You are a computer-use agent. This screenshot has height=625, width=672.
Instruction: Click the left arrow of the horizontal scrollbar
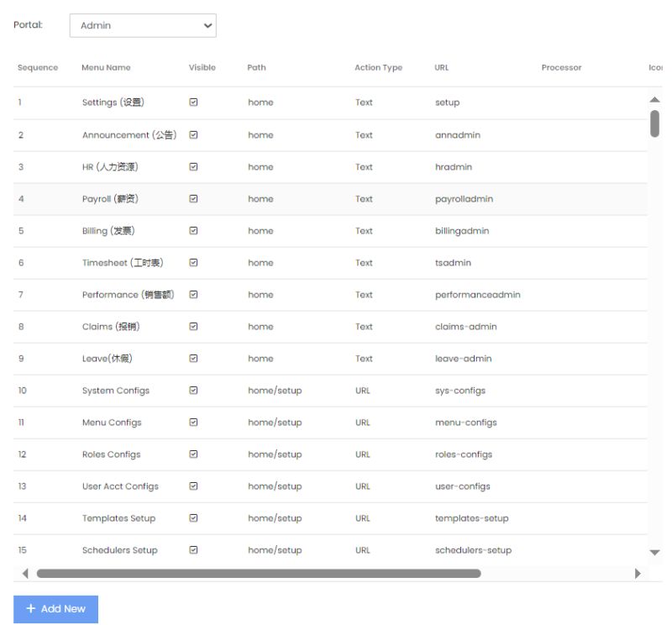point(24,575)
